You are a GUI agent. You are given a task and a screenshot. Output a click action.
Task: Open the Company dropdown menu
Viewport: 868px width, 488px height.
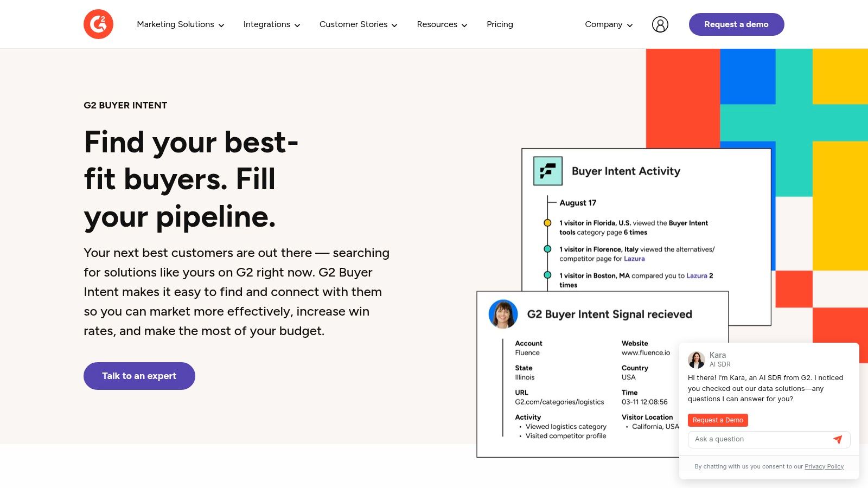click(x=608, y=24)
